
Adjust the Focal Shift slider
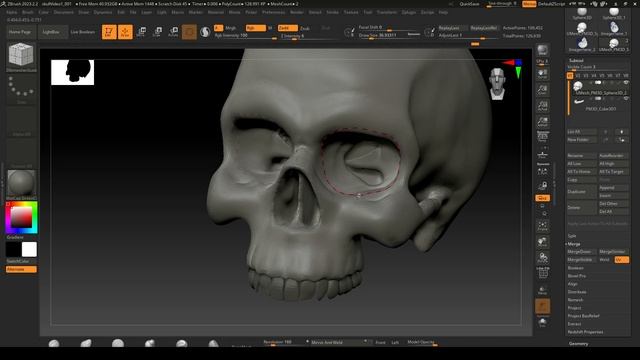(389, 27)
